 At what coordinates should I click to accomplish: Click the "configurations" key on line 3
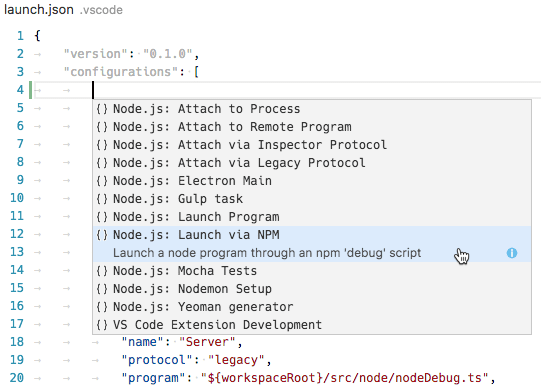[x=121, y=72]
